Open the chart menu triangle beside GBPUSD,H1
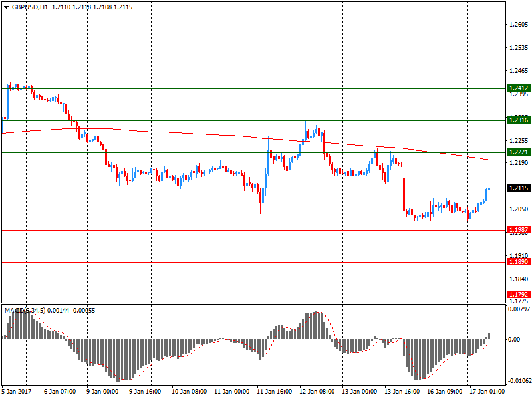The image size is (532, 399). pyautogui.click(x=6, y=7)
